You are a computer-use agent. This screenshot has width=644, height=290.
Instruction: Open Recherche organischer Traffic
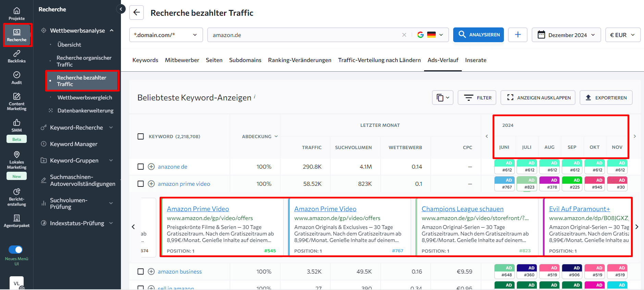pyautogui.click(x=84, y=61)
